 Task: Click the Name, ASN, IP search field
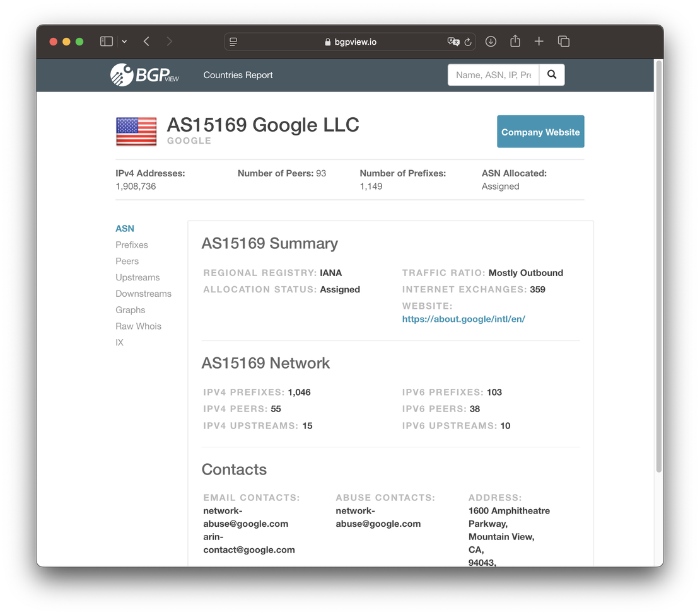[x=493, y=74]
